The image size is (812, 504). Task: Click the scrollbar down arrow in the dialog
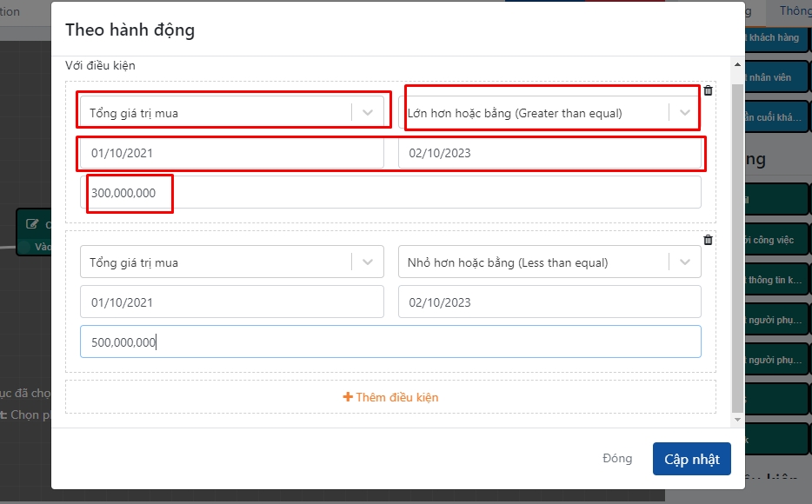pyautogui.click(x=738, y=420)
